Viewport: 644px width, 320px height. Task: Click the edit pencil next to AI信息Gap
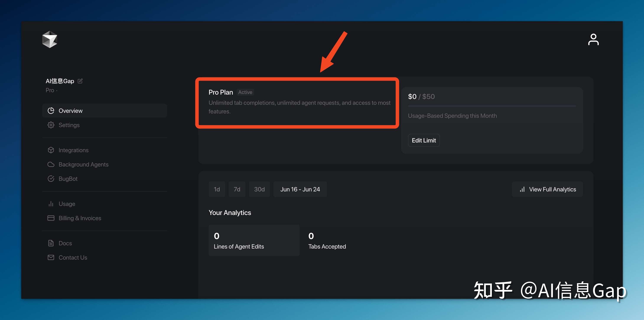[x=80, y=81]
